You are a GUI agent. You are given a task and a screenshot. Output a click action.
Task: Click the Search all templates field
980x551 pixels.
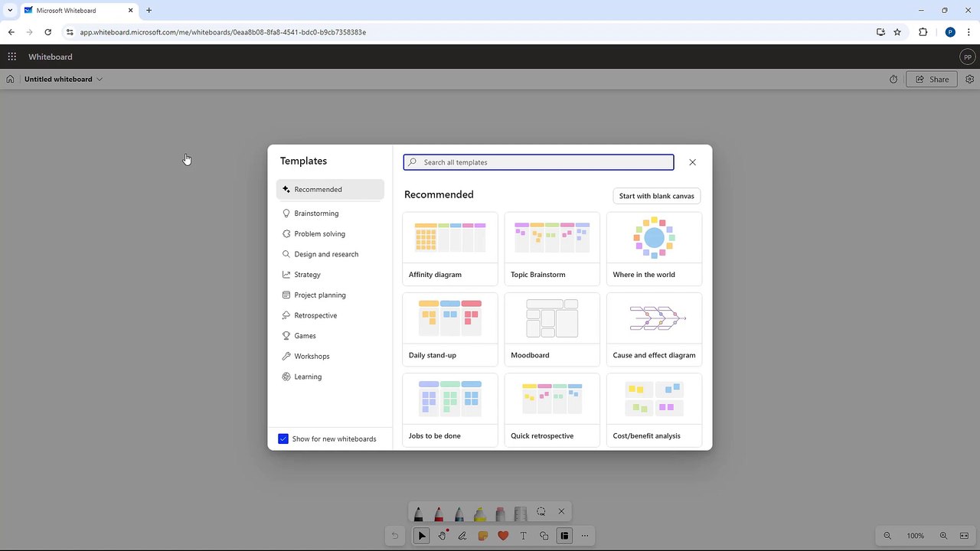(539, 162)
